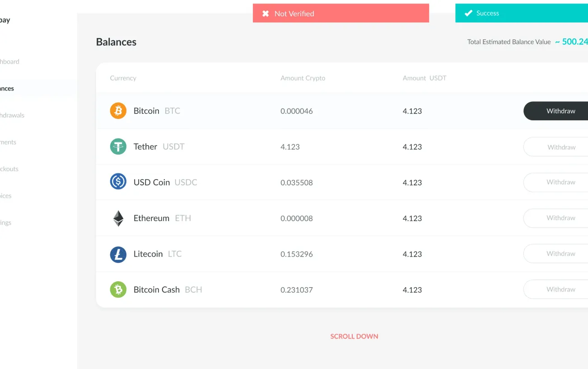The width and height of the screenshot is (588, 369).
Task: Click the Balances page heading
Action: [x=116, y=42]
